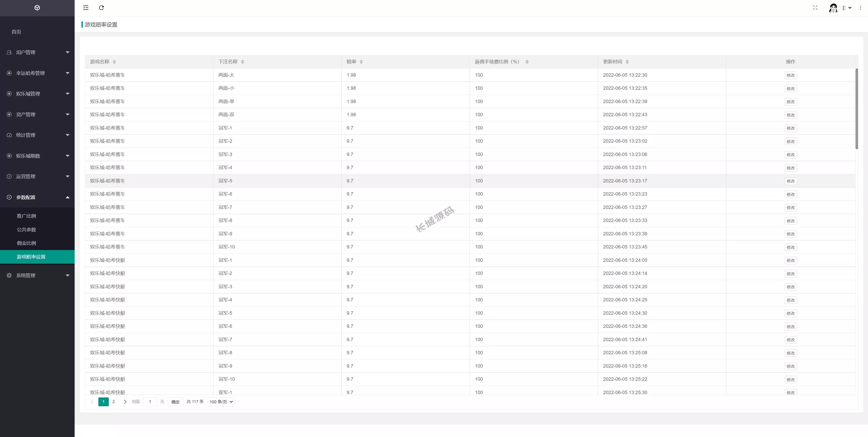Sort by 下注名称 column arrows
Screen dimensions: 868x437
[243, 62]
